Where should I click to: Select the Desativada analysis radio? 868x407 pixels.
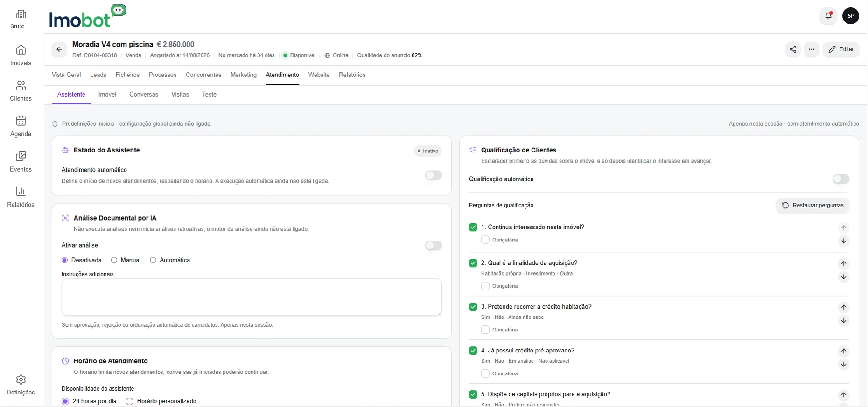[65, 260]
